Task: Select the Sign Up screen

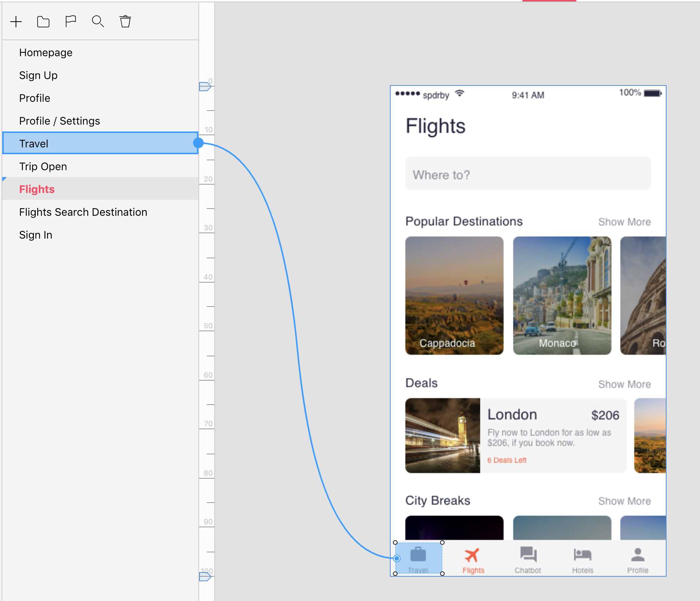Action: (100, 75)
